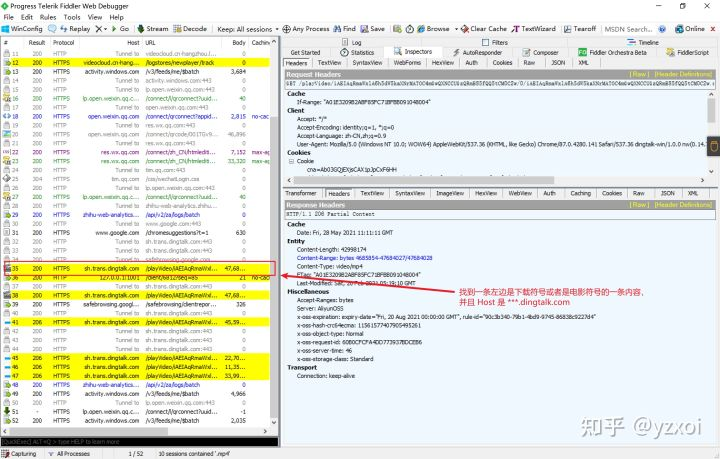Open Fiddler Orchestra Beta tab
This screenshot has height=459, width=720.
(612, 52)
